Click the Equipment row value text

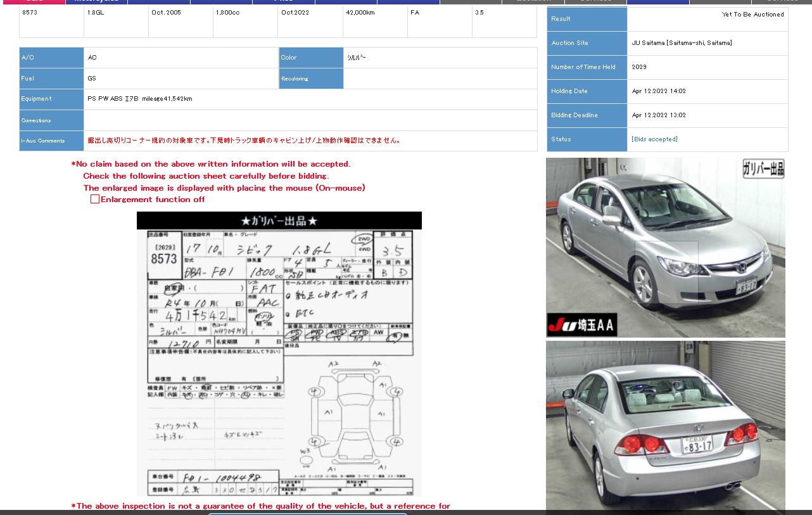140,99
